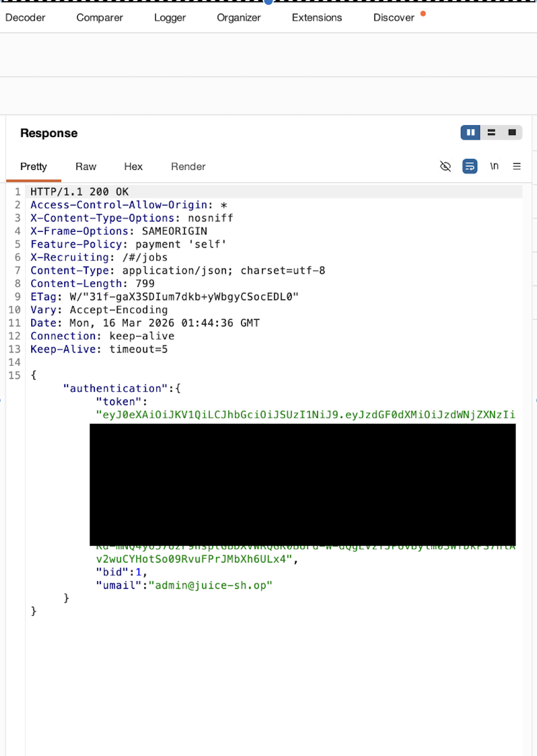
Task: Select combined single-pane layout icon
Action: coord(512,132)
